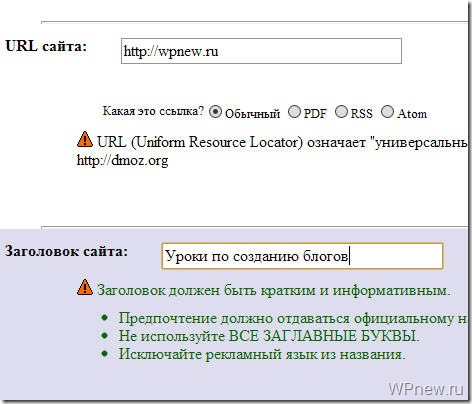Screen dimensions: 472x404
Task: Click the green bullet dot before 'Не используйте'
Action: click(x=105, y=335)
